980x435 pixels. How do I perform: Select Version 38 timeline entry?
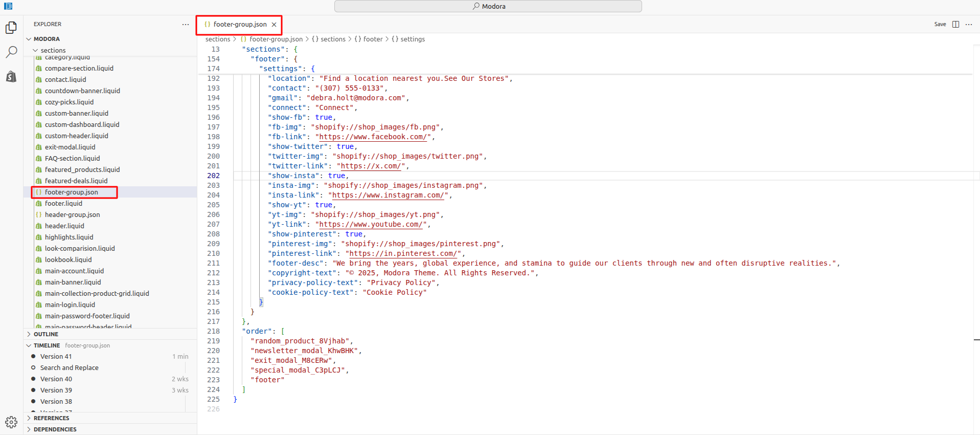point(110,401)
